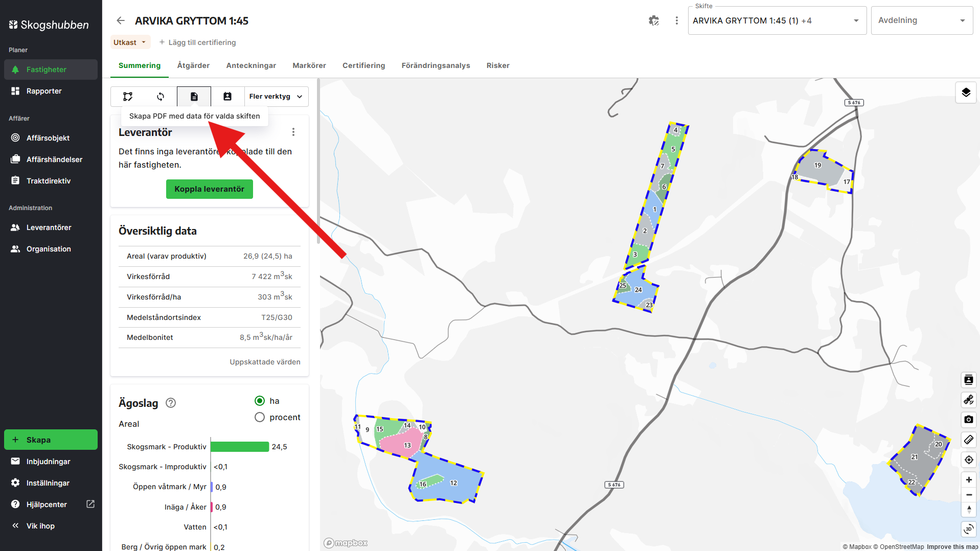Switch to the Summering tab

tap(140, 65)
